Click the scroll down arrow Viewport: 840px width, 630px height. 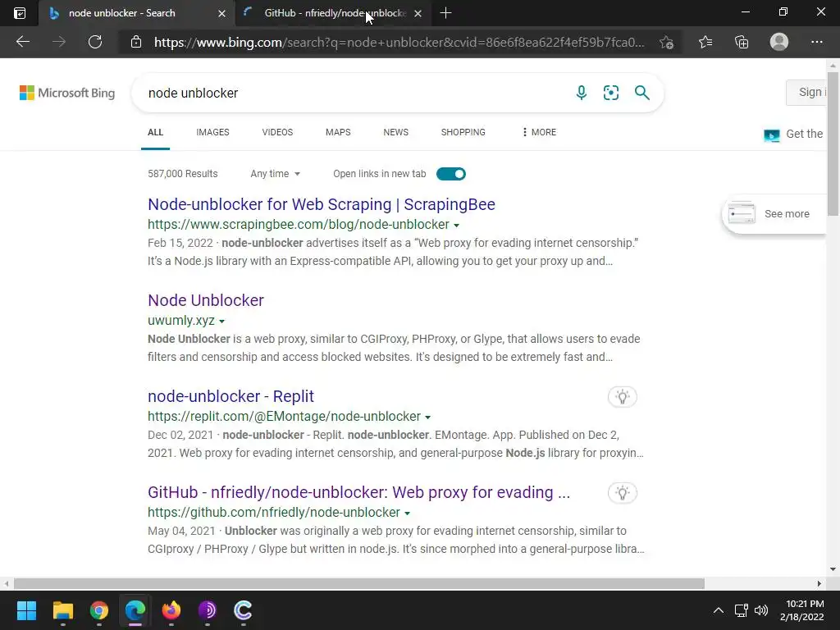[x=833, y=569]
